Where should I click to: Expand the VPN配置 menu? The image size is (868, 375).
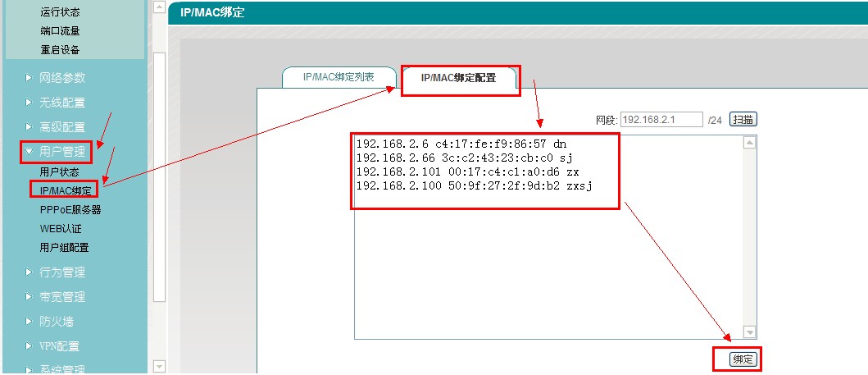(59, 346)
